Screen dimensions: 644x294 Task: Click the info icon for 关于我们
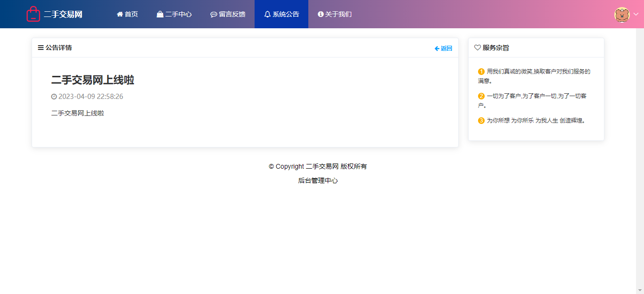point(321,14)
